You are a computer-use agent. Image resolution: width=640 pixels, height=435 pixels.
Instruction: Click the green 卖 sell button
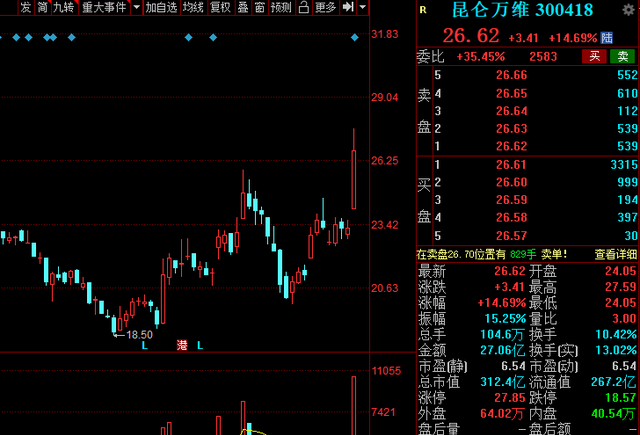click(622, 56)
